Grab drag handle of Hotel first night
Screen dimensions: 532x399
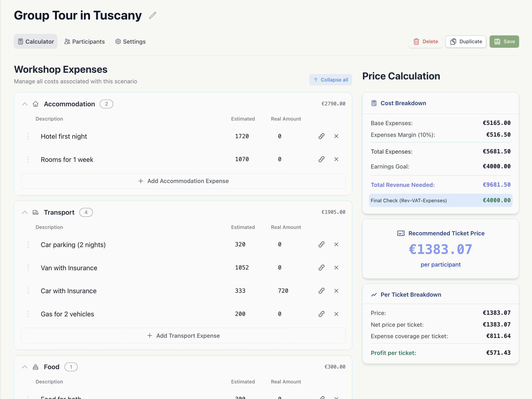click(x=28, y=136)
